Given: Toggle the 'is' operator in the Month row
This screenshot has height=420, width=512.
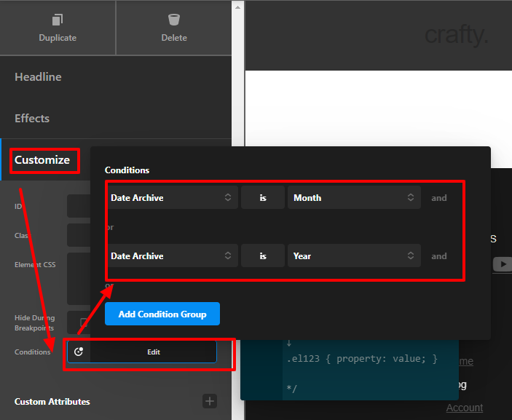Looking at the screenshot, I should [262, 198].
